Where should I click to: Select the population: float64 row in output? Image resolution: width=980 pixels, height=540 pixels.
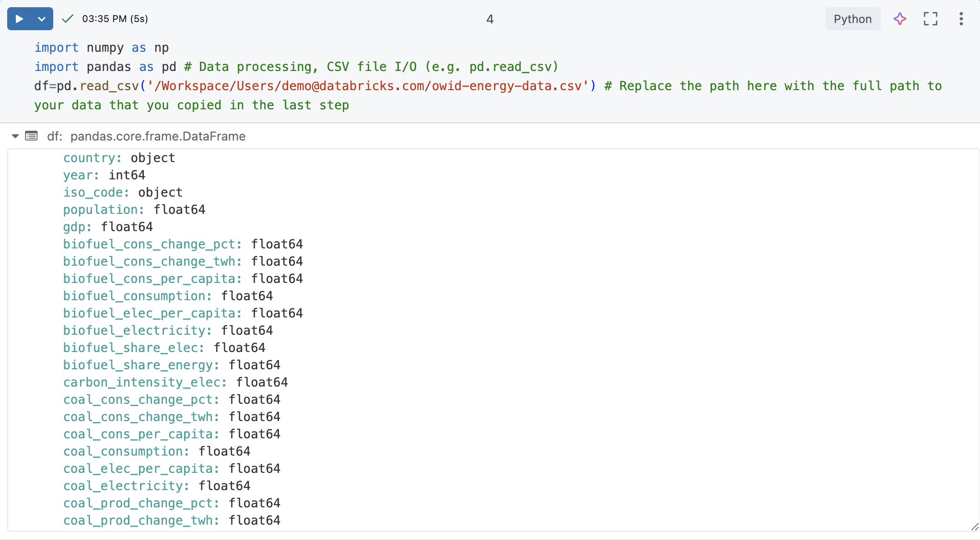134,210
